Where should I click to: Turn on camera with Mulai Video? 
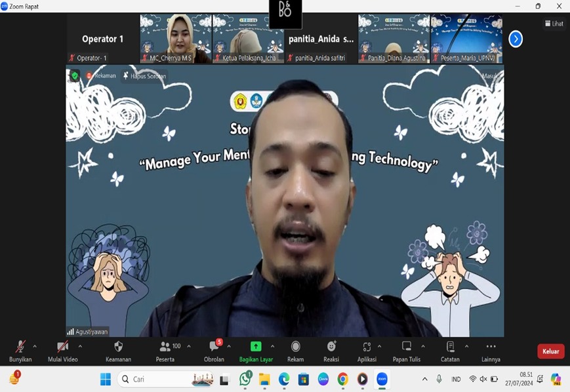pos(62,347)
